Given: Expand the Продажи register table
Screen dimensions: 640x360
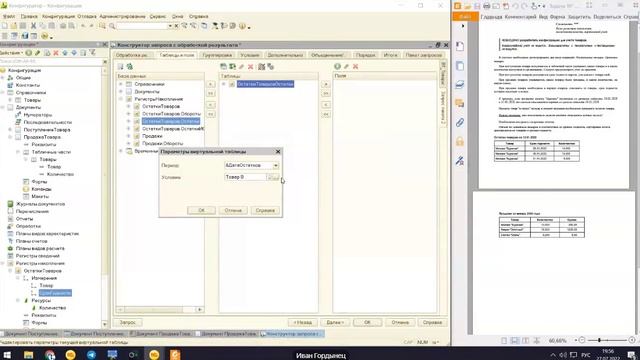Looking at the screenshot, I should 129,136.
